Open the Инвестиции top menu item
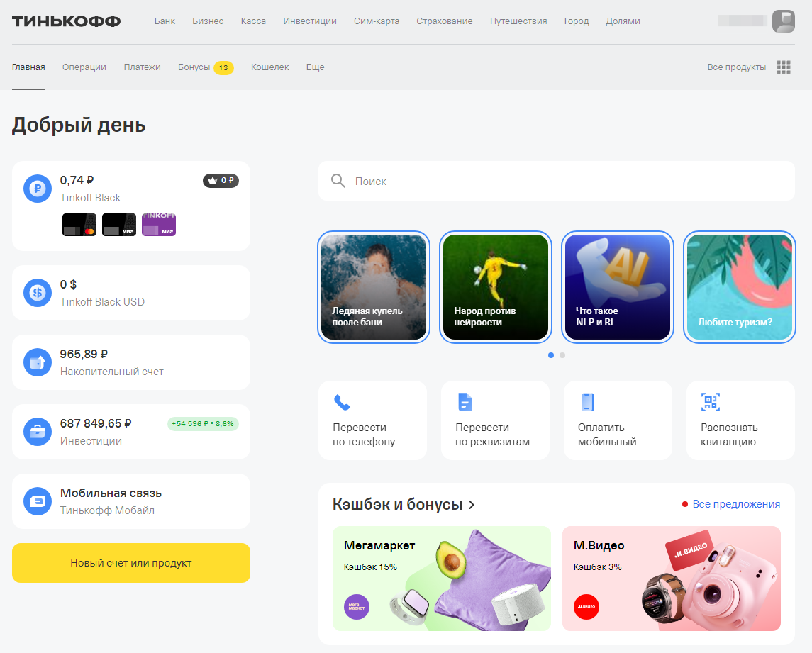The width and height of the screenshot is (812, 653). 310,21
